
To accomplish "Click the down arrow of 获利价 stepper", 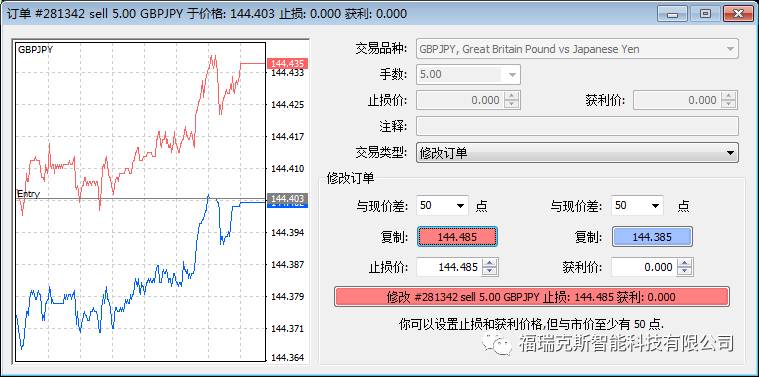I will tap(685, 271).
